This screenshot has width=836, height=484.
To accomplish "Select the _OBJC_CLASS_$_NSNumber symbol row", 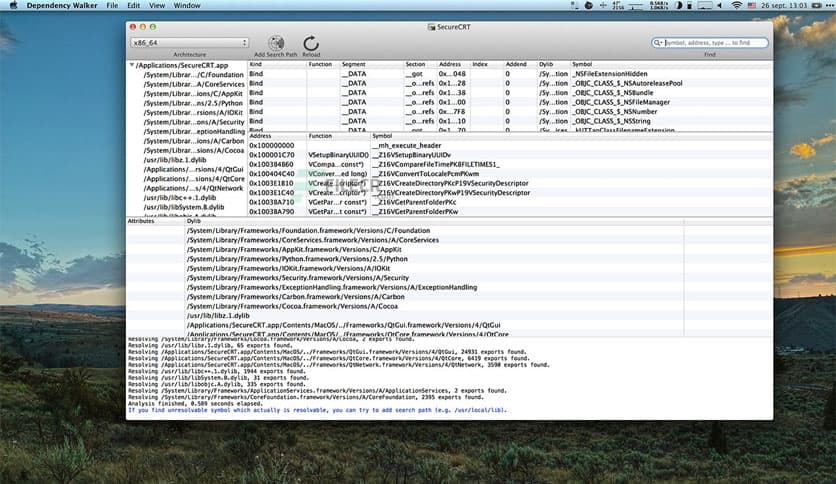I will 510,112.
